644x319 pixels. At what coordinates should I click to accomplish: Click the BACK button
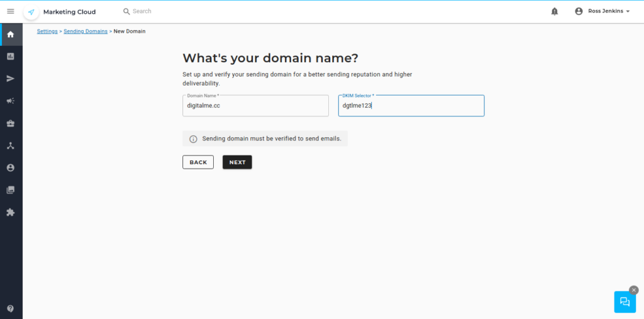198,162
